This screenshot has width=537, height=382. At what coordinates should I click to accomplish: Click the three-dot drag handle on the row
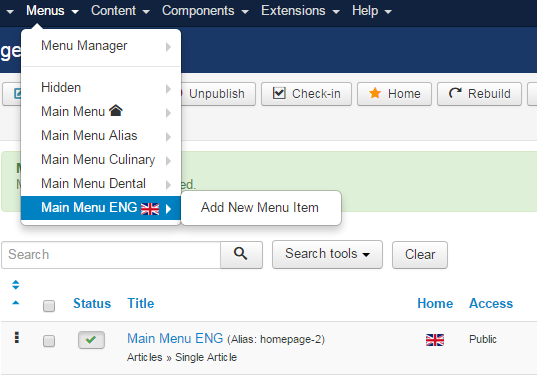(16, 338)
